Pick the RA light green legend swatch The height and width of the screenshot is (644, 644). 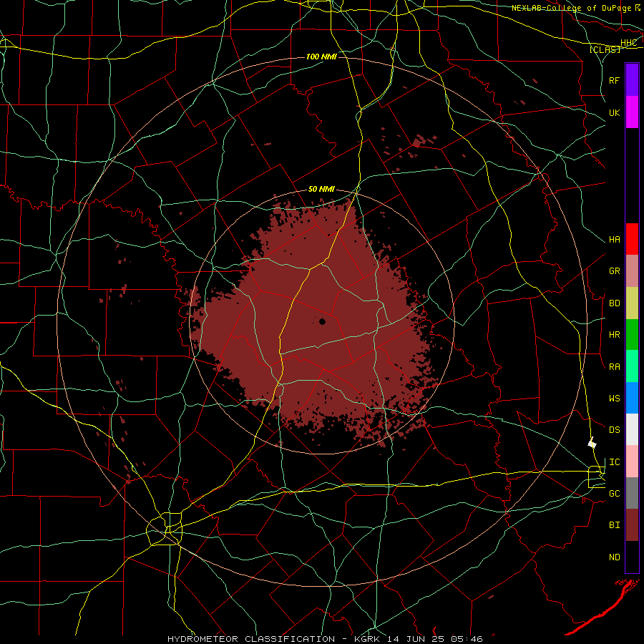coord(632,366)
